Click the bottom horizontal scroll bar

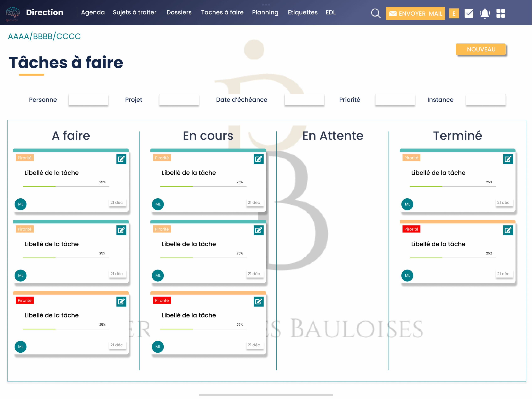[266, 395]
